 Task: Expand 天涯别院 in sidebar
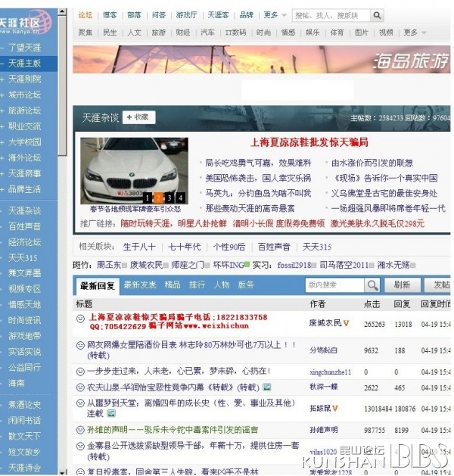(2, 79)
